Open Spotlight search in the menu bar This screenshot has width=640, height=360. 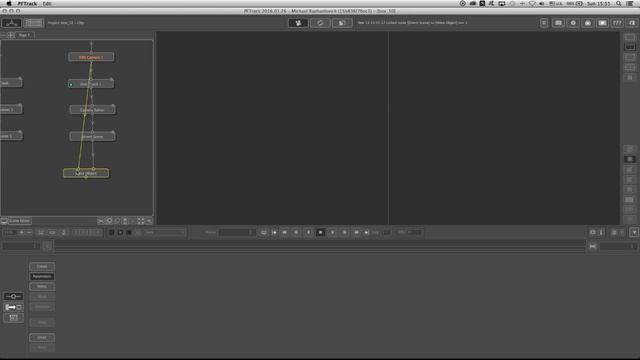tap(619, 4)
